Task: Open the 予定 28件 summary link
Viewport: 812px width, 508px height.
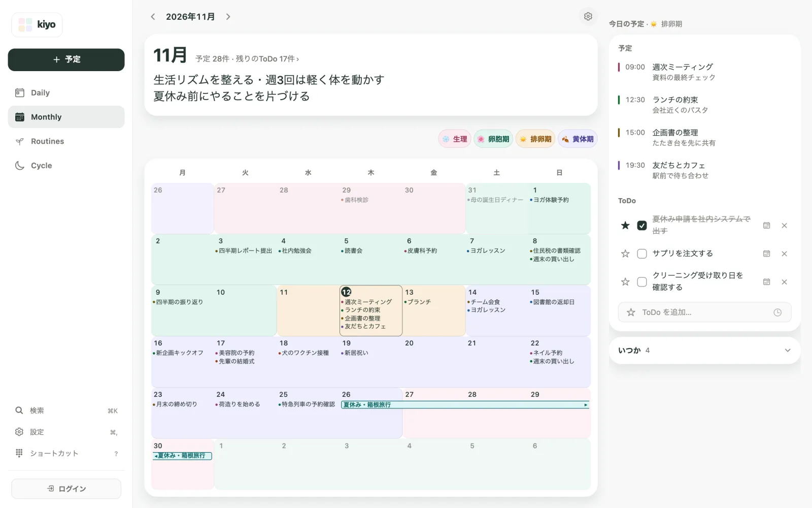Action: click(247, 59)
